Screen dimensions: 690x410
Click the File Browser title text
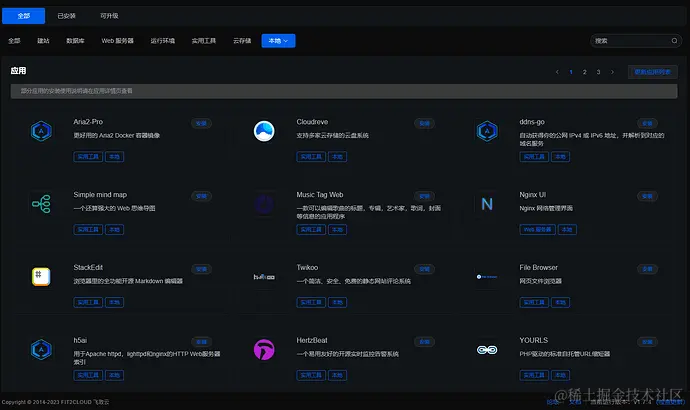(x=538, y=267)
